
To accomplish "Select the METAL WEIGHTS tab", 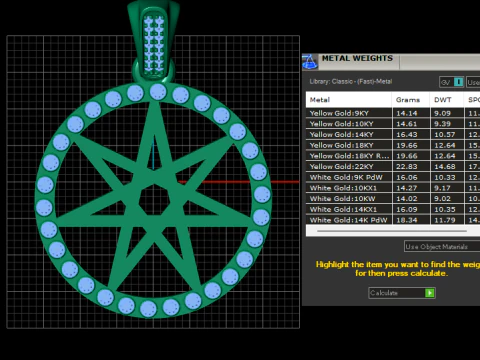I will (x=357, y=58).
